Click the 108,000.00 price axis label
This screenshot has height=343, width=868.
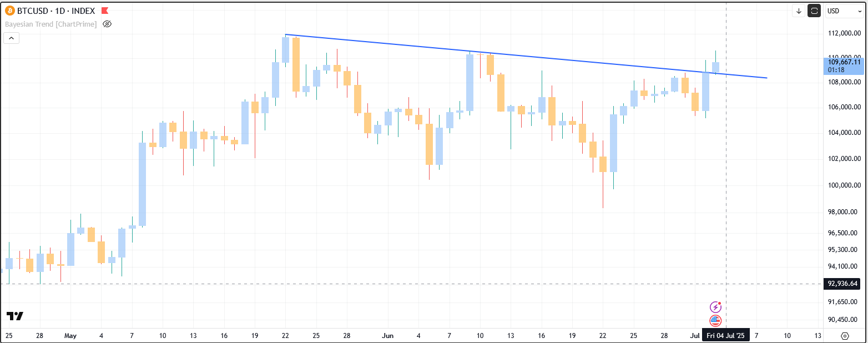click(x=844, y=82)
